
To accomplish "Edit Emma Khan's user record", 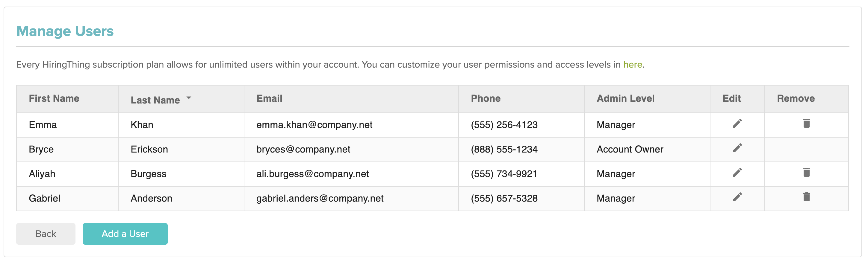I will 737,124.
